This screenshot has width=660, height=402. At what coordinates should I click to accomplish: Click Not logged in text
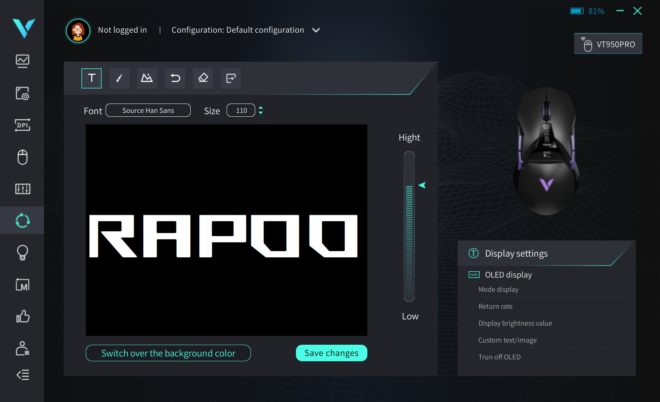pos(122,30)
